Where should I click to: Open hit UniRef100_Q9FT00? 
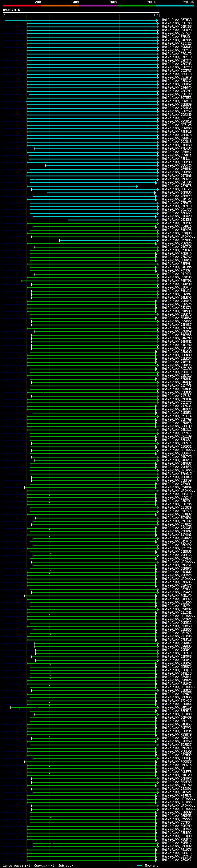tap(177, 23)
